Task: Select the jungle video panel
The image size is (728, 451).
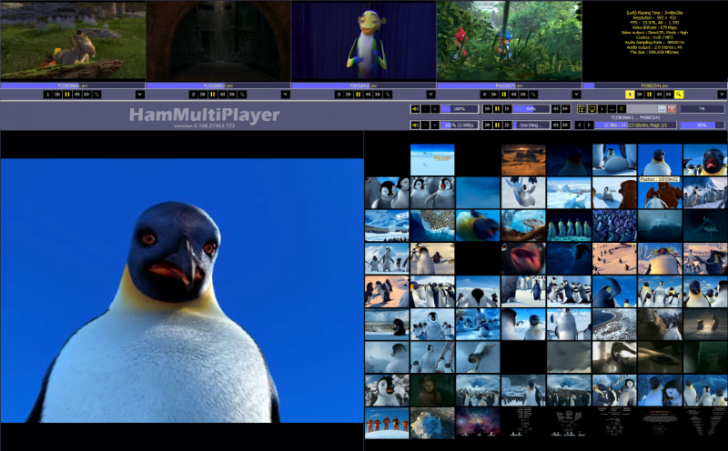Action: point(509,41)
